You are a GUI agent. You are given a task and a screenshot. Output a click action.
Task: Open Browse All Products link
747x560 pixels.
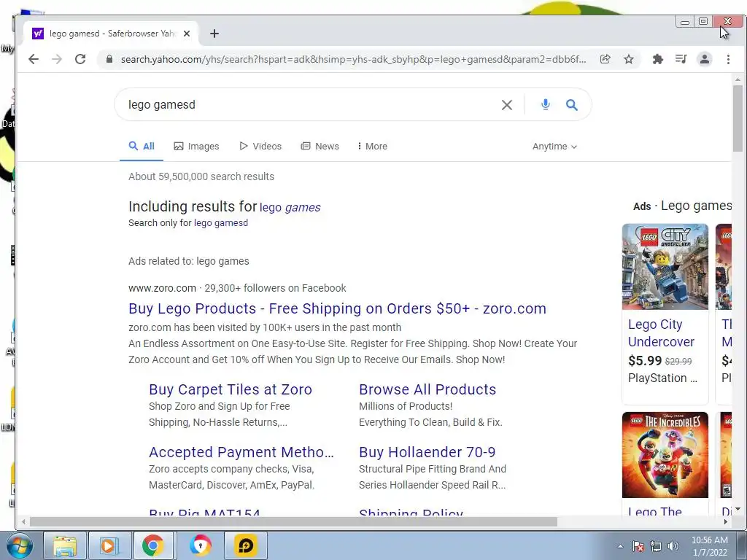click(427, 389)
